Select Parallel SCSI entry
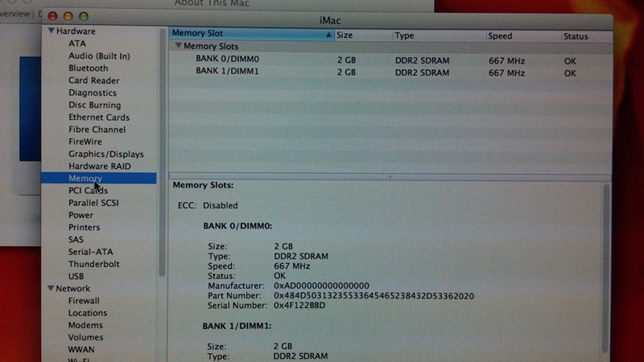Image resolution: width=644 pixels, height=362 pixels. click(x=93, y=203)
